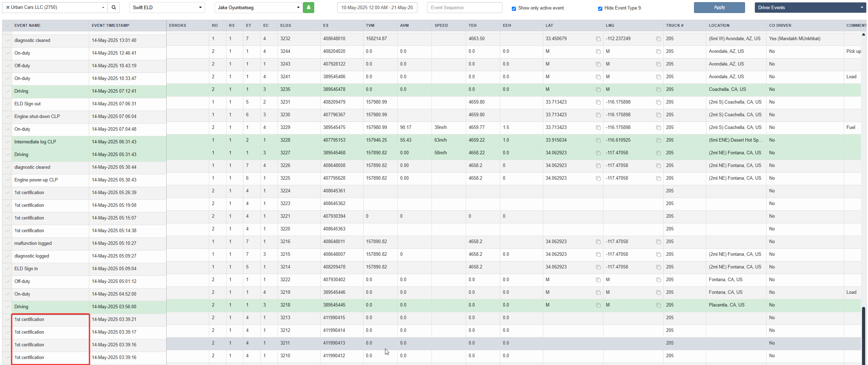Click co-driver Yes (Mandakh MUnkhbat)
Viewport: 868px width, 365px height.
[794, 39]
